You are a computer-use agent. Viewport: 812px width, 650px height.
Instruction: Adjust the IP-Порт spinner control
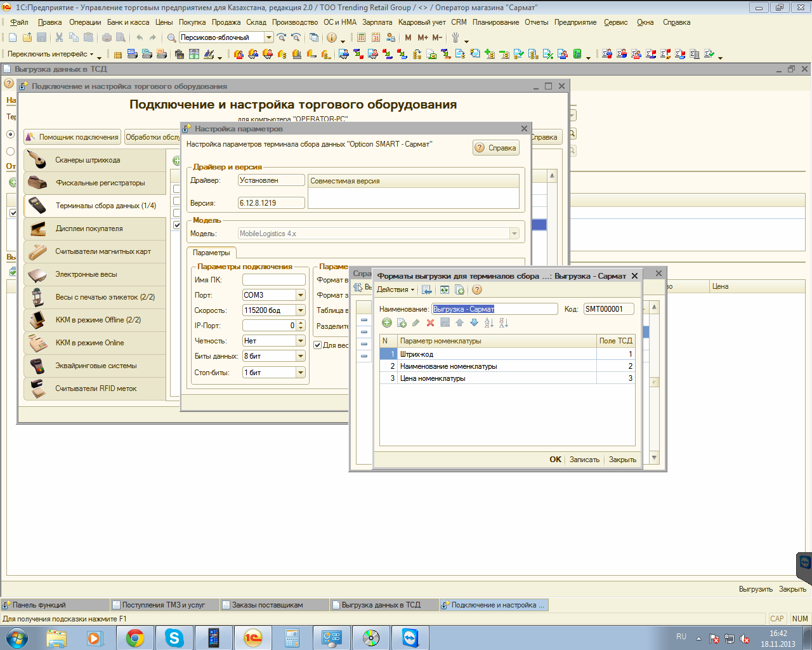301,326
